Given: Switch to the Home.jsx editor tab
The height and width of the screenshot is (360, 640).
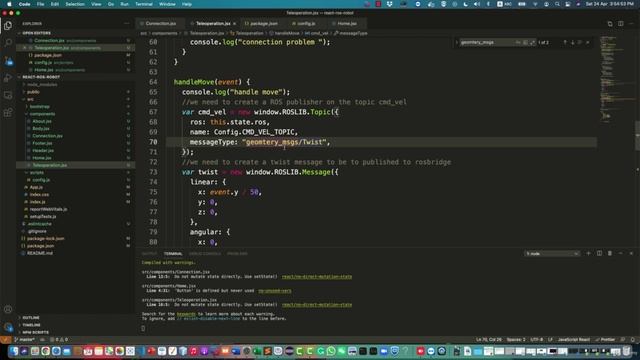Looking at the screenshot, I should [x=346, y=24].
